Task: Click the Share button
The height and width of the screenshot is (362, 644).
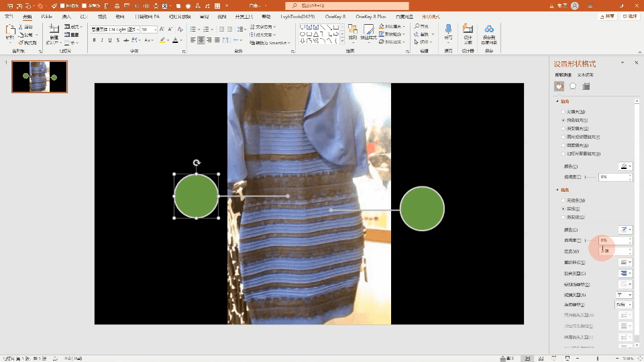Action: [606, 16]
